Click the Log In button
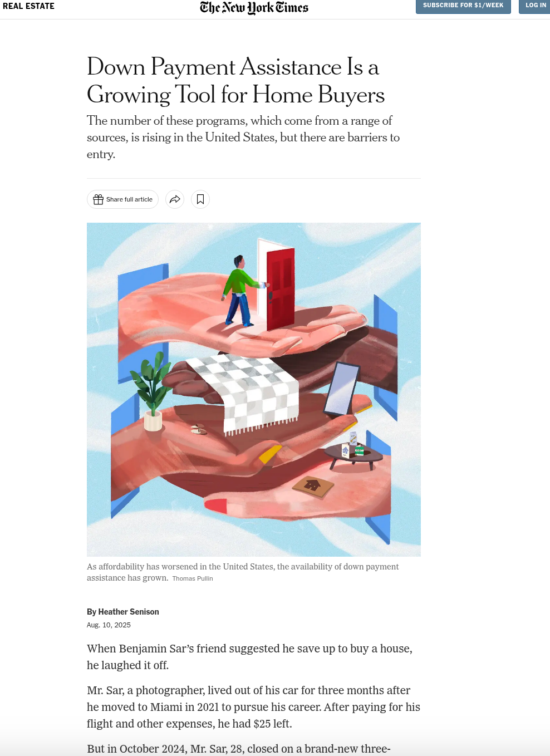Viewport: 550px width, 756px height. point(536,6)
